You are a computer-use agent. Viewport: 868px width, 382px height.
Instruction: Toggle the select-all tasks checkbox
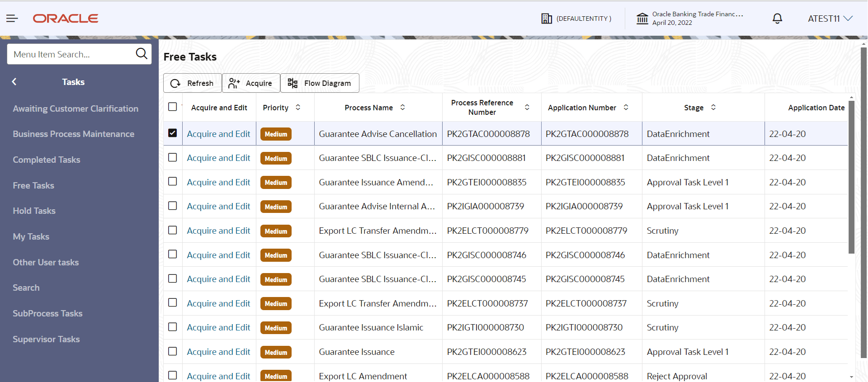[x=172, y=107]
